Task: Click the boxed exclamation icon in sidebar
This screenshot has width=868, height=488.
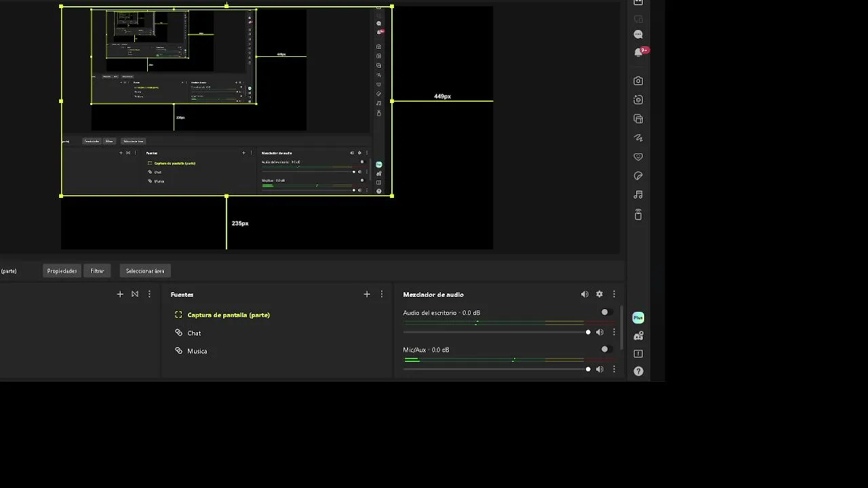Action: click(x=638, y=354)
